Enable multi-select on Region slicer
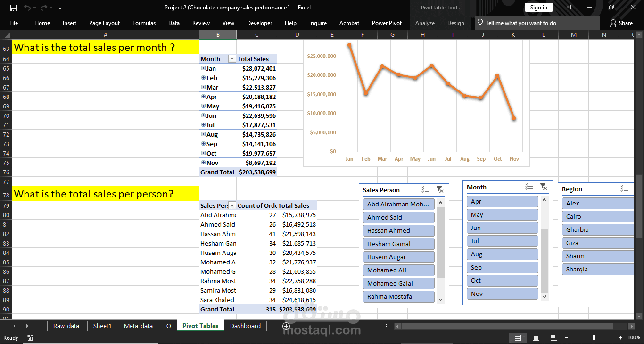Screen dimensions: 644x344 coord(624,188)
